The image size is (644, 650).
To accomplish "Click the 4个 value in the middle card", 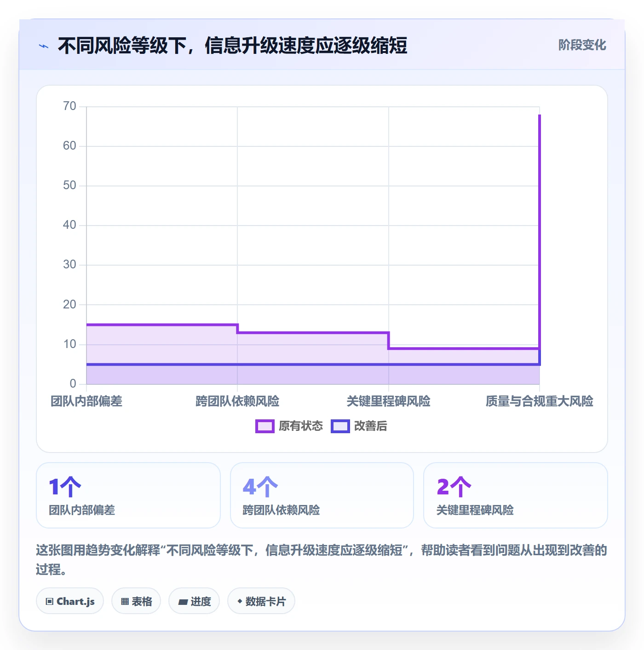I will point(260,487).
